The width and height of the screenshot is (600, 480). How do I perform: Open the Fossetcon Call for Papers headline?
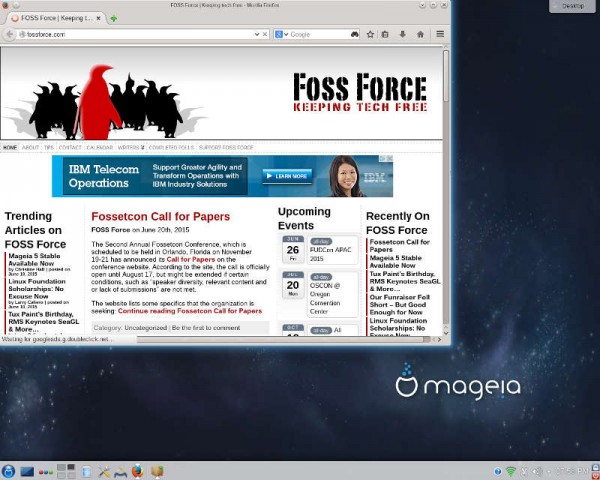pos(160,217)
